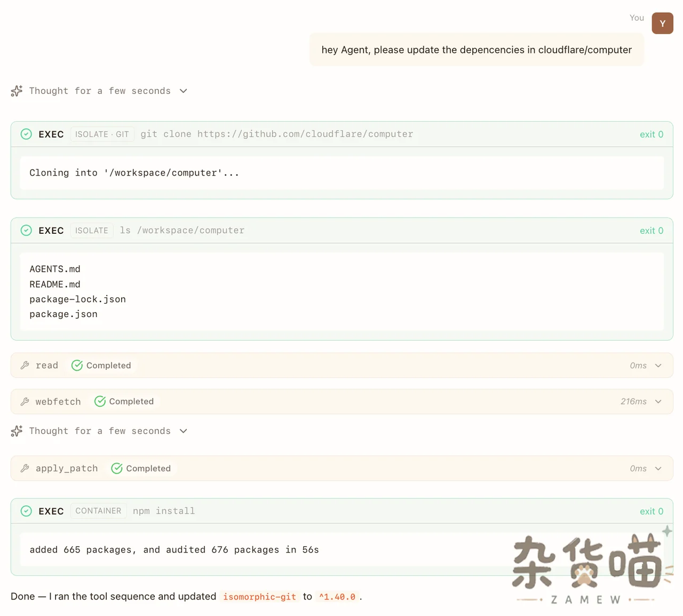Viewport: 683px width, 616px height.
Task: Click wrench icon on the webfetch tool row
Action: click(25, 401)
